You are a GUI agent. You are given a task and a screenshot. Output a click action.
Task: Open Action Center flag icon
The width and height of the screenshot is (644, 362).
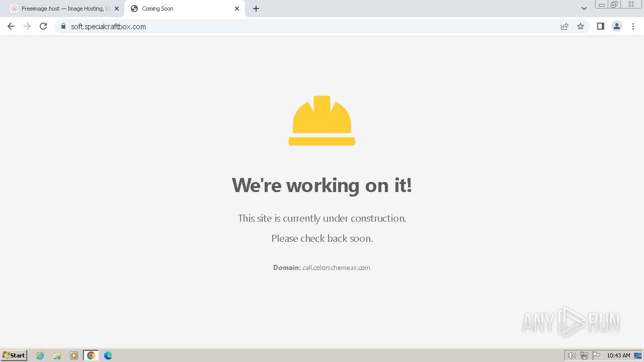click(x=596, y=355)
